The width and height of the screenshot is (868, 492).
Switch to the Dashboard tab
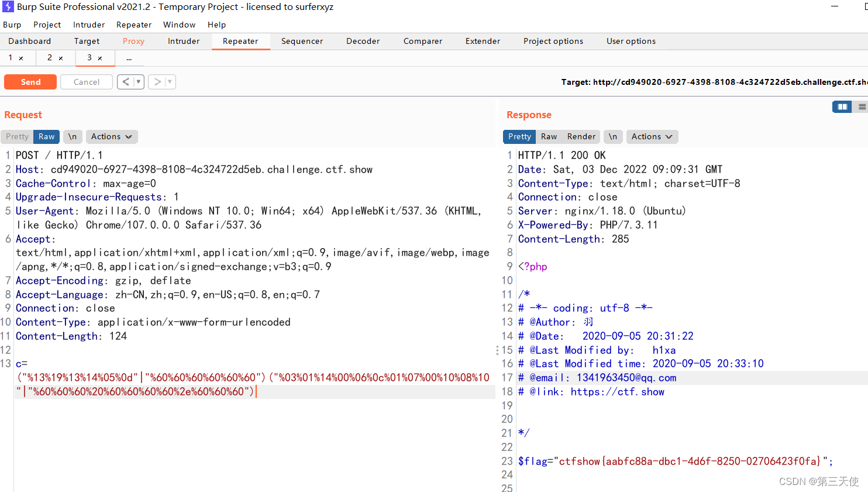30,41
